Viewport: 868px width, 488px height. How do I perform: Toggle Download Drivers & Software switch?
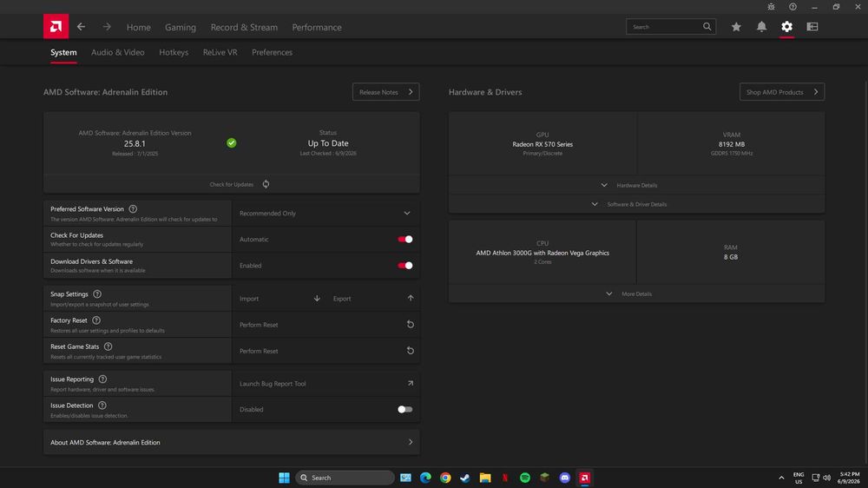405,266
